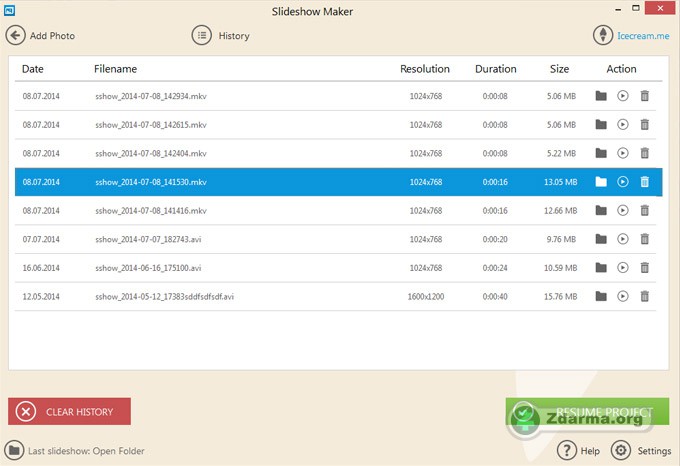Image resolution: width=680 pixels, height=466 pixels.
Task: Sort list by the Date column header
Action: (x=33, y=69)
